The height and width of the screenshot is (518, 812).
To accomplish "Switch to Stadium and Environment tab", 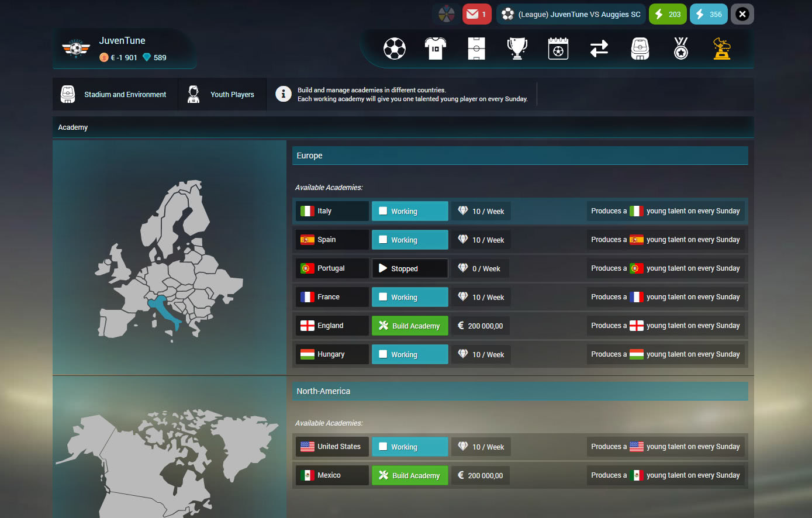I will pos(115,94).
